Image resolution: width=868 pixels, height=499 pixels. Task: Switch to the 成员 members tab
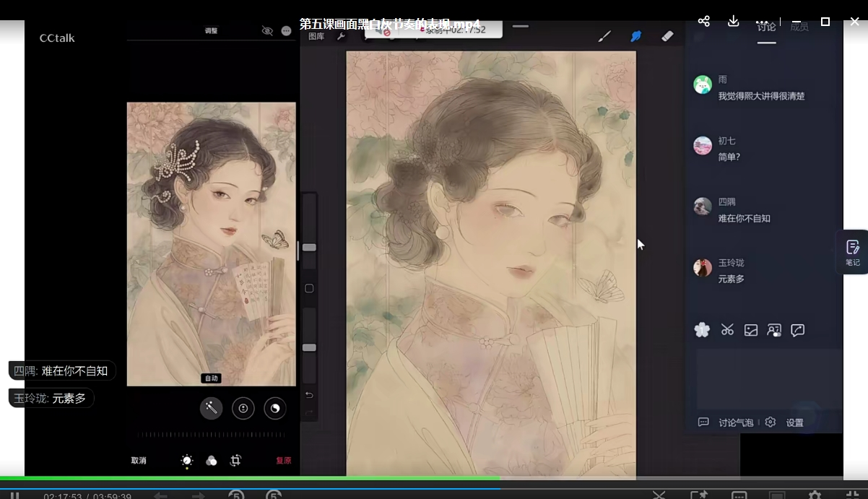click(x=799, y=27)
